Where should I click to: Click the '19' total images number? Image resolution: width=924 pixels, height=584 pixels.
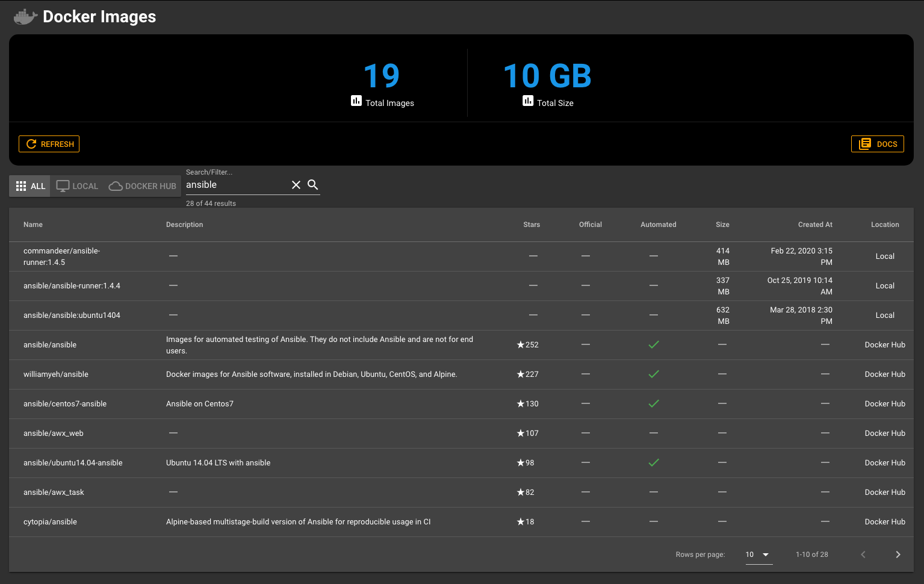point(382,76)
